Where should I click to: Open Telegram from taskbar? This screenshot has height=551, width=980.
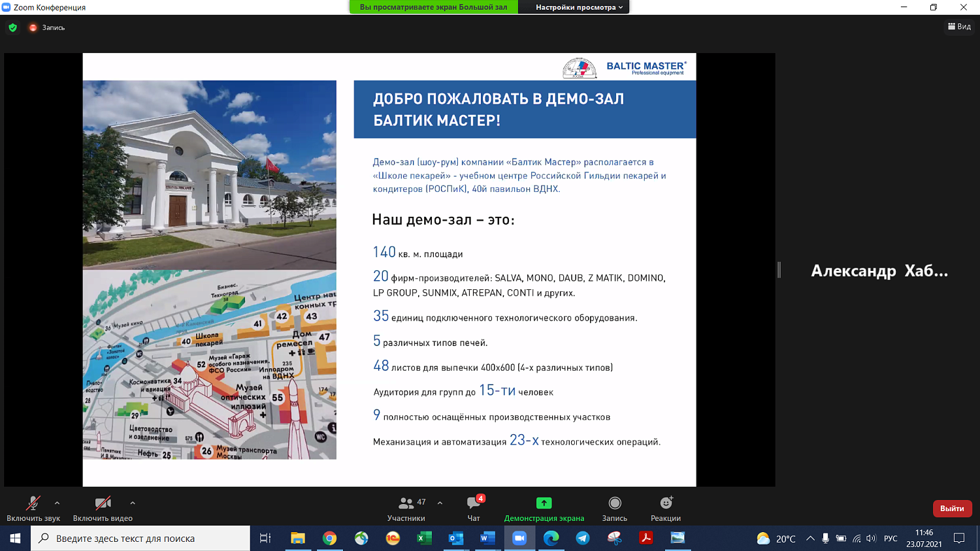583,539
